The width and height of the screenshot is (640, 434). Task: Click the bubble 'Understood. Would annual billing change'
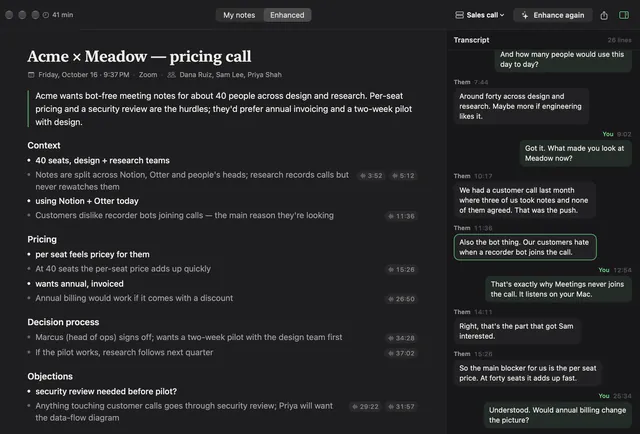(557, 415)
